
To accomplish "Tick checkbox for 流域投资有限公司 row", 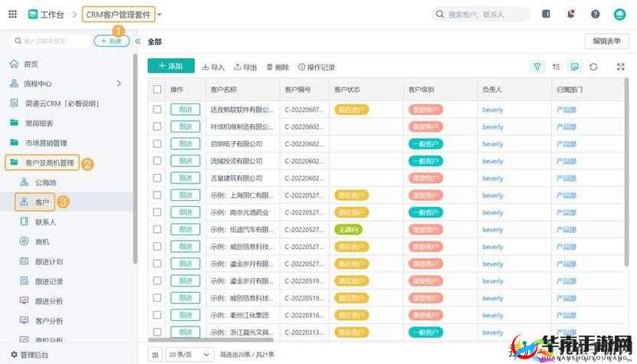I will (157, 161).
